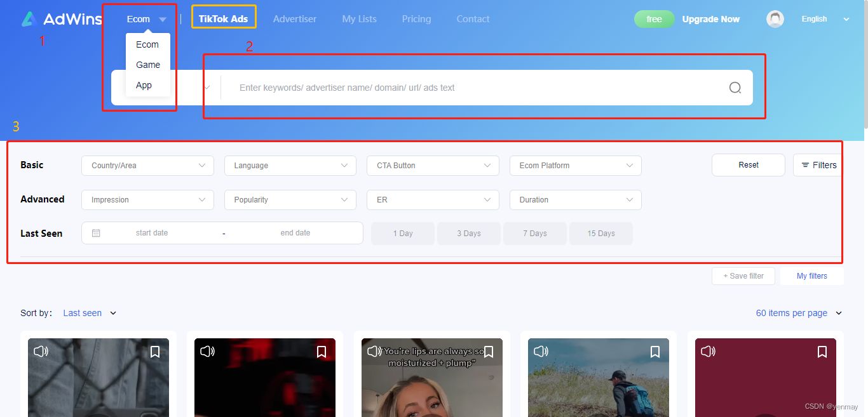868x417 pixels.
Task: Toggle sound on maroon ad card
Action: tap(708, 351)
